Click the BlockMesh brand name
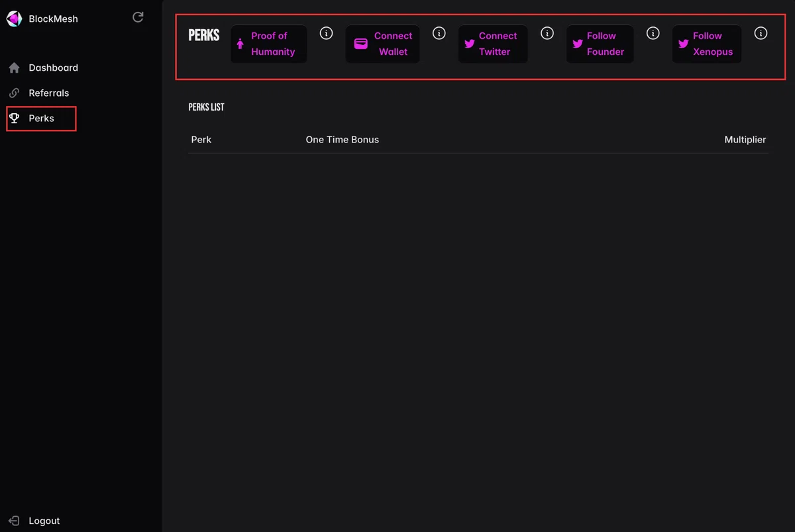The width and height of the screenshot is (795, 532). tap(54, 19)
